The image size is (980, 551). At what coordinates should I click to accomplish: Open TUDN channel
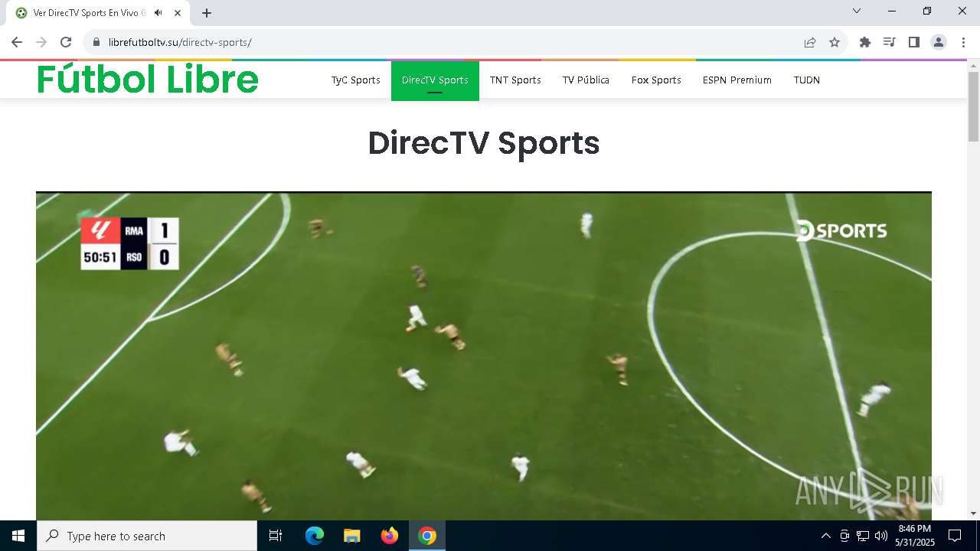coord(807,80)
